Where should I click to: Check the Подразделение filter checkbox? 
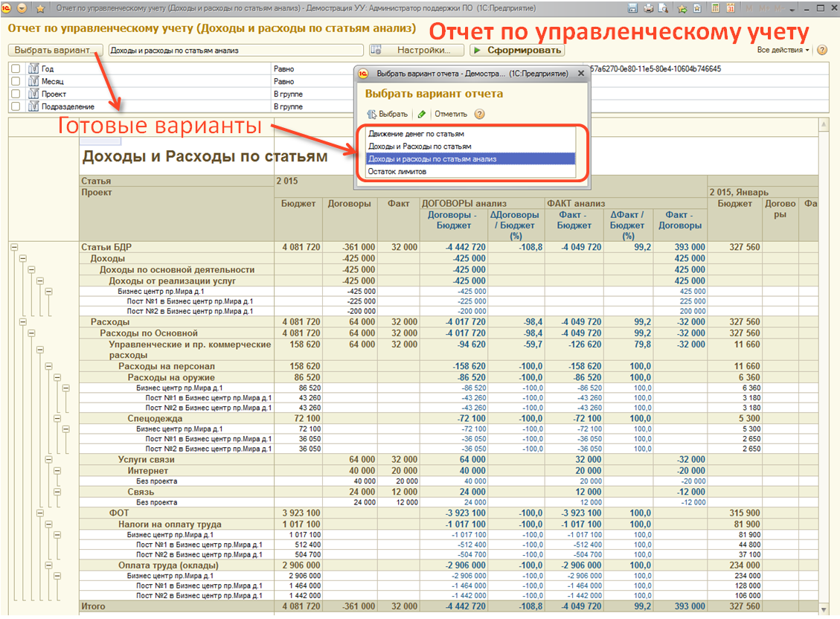pyautogui.click(x=16, y=107)
